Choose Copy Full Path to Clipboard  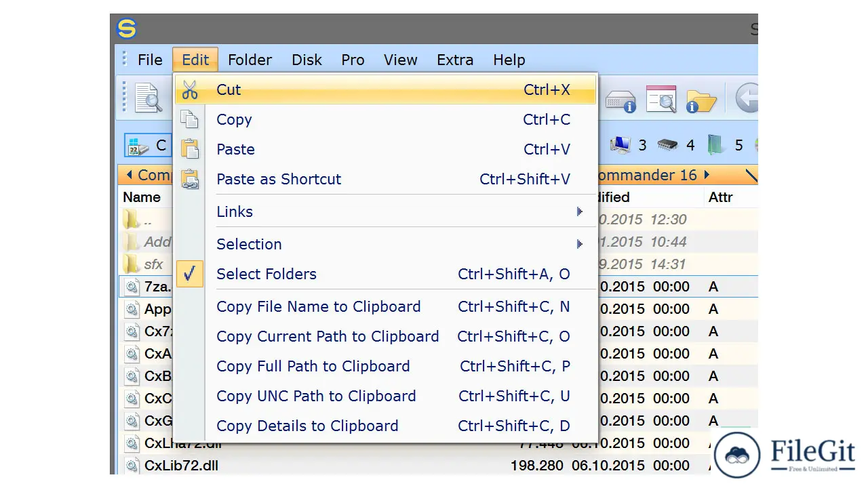coord(385,366)
